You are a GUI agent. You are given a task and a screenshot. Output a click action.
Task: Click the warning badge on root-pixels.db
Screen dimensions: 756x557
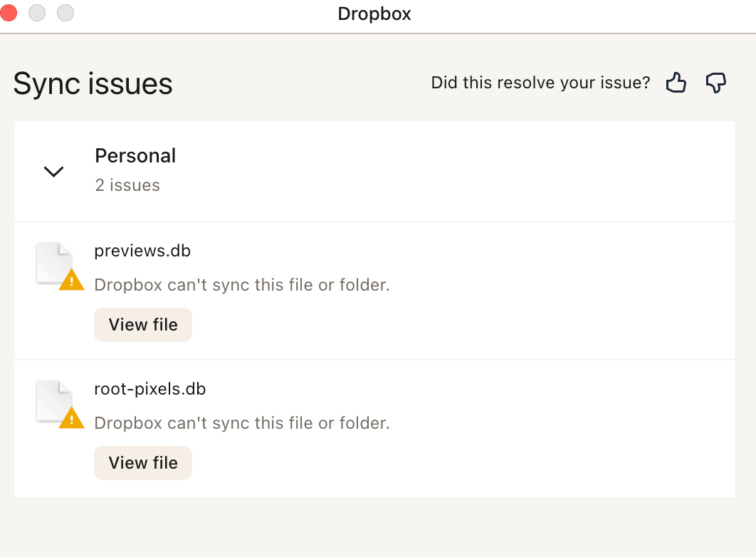pos(71,418)
